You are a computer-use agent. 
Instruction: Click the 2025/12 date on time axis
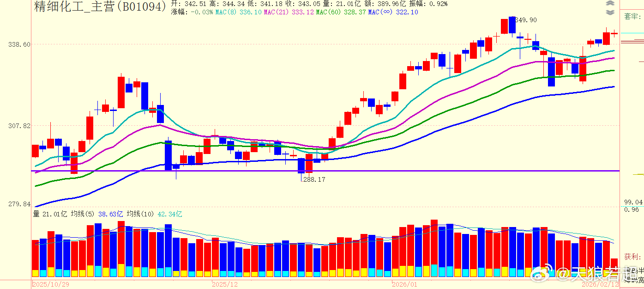pos(225,284)
